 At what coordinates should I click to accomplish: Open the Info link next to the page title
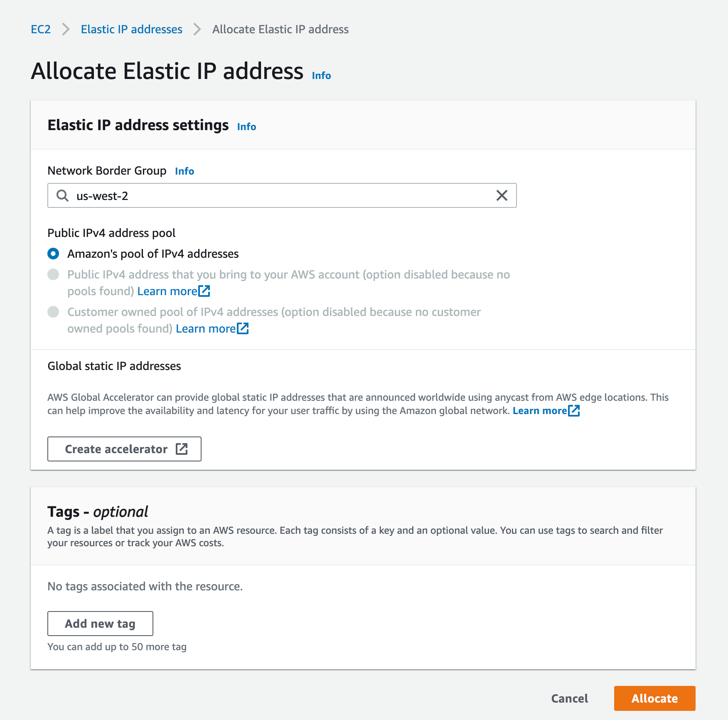pyautogui.click(x=321, y=76)
